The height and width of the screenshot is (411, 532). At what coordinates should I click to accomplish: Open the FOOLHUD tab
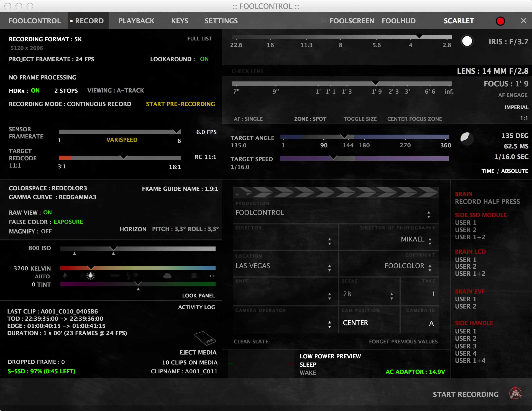(399, 21)
